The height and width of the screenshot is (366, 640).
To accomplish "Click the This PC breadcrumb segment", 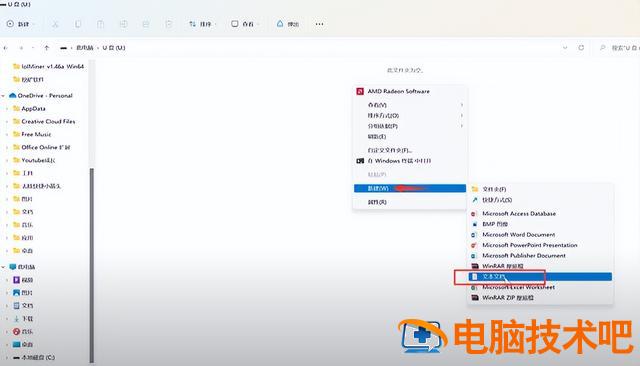I will [84, 48].
